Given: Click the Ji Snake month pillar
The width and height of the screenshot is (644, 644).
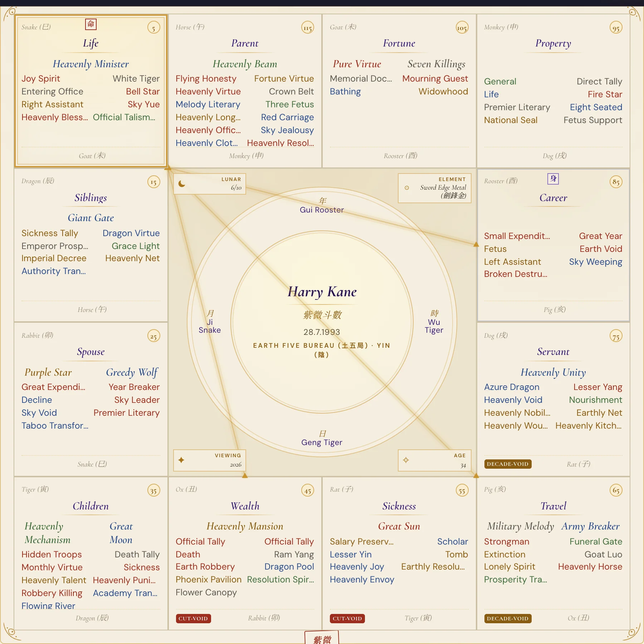Looking at the screenshot, I should pyautogui.click(x=210, y=322).
